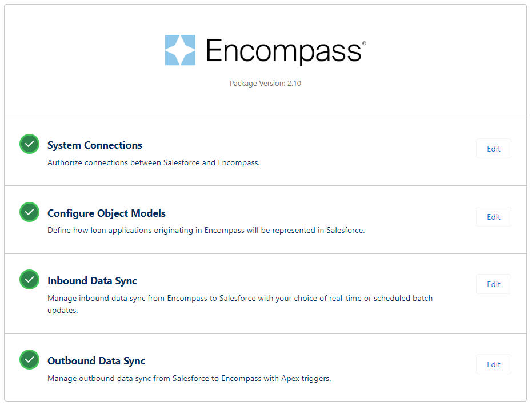Click the registered trademark symbol after Encompass

[x=365, y=43]
